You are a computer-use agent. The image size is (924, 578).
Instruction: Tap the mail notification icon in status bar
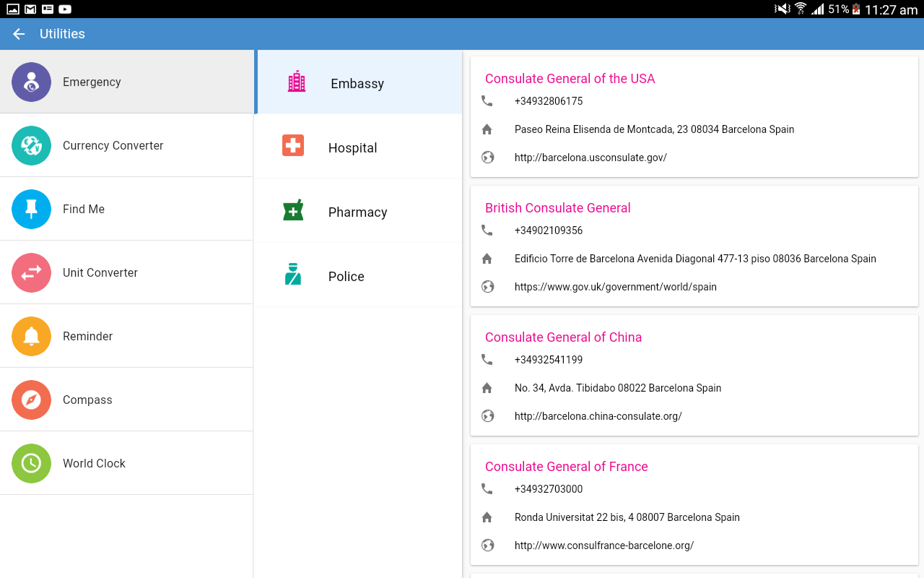coord(30,9)
